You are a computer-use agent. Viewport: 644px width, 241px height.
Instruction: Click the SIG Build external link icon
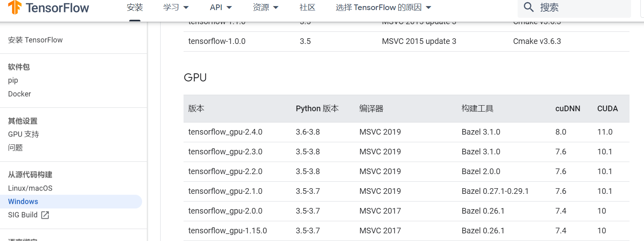click(45, 215)
